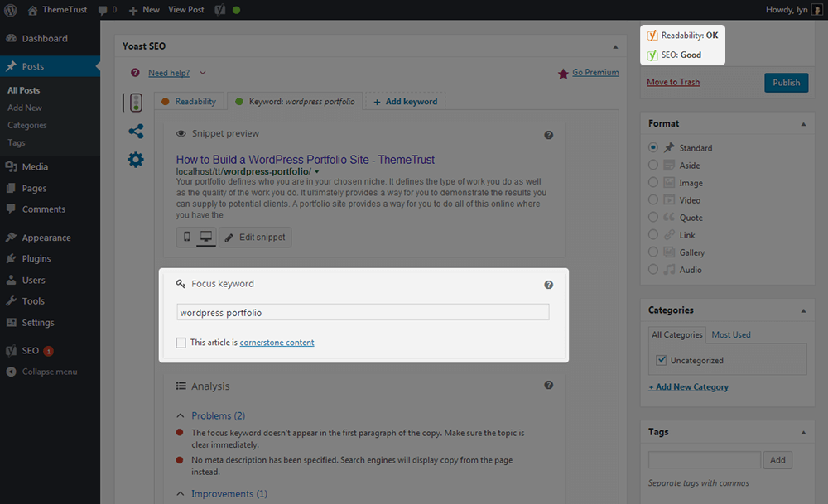Click the Yoast traffic light content optimization icon
This screenshot has width=828, height=504.
[134, 103]
